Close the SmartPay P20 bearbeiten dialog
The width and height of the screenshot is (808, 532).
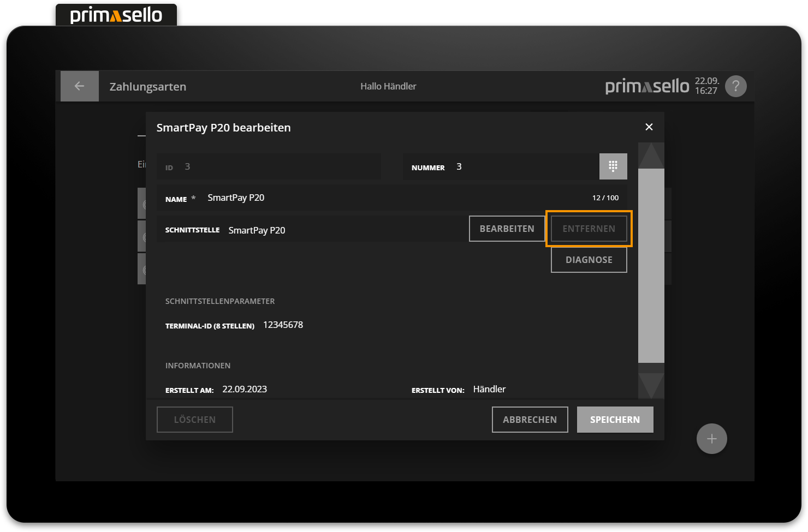click(x=649, y=127)
